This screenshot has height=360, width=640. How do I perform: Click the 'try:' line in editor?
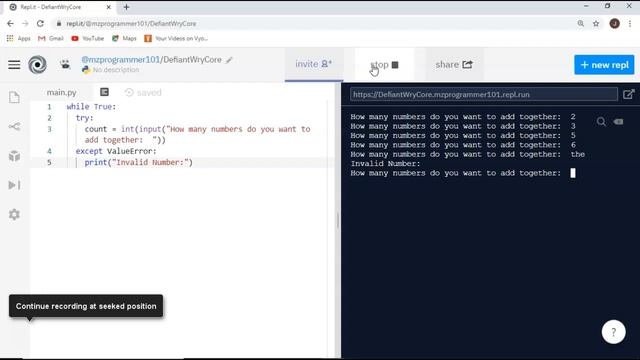(84, 118)
